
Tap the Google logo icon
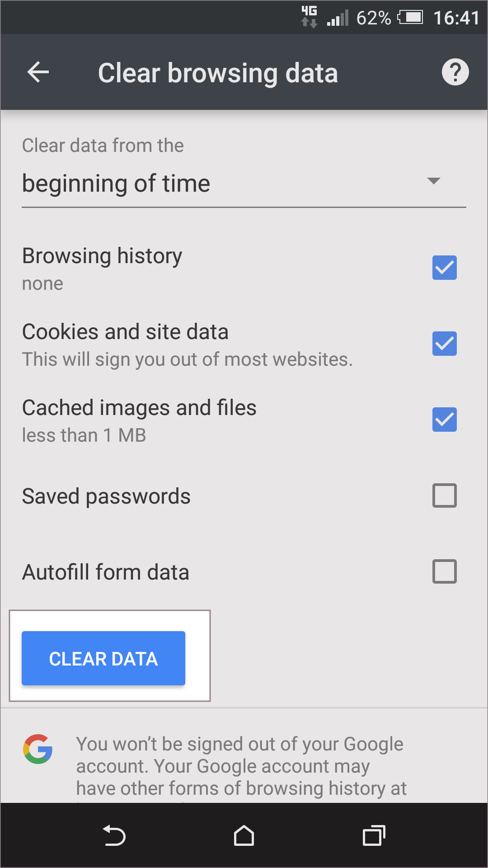pos(38,749)
